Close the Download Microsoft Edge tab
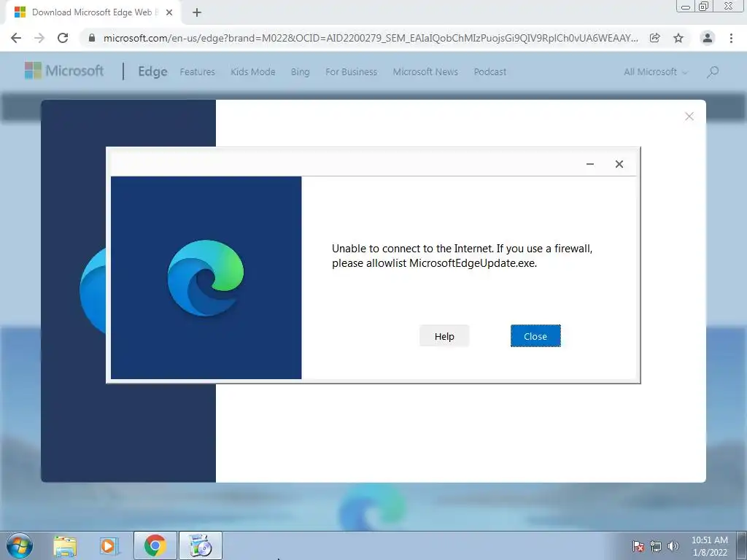This screenshot has width=747, height=560. pyautogui.click(x=169, y=12)
